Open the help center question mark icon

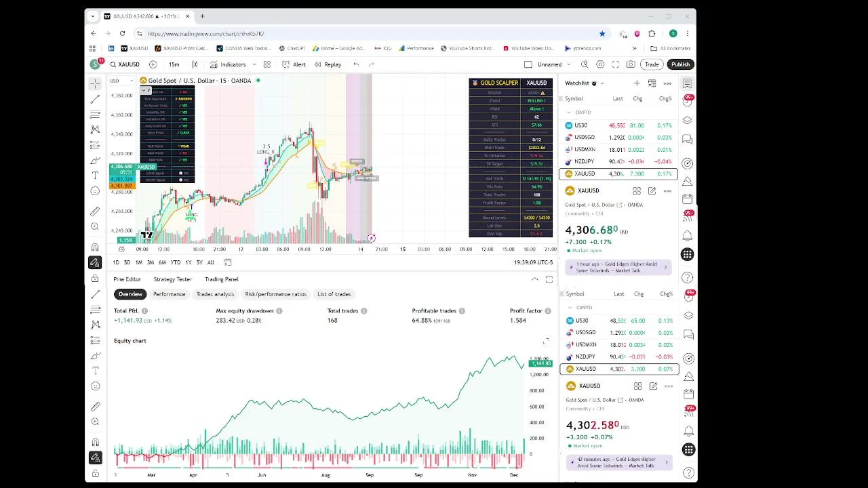point(687,277)
